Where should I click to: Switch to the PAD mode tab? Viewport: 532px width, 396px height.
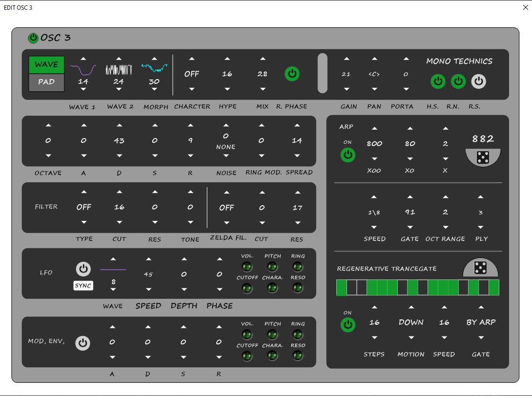(46, 82)
